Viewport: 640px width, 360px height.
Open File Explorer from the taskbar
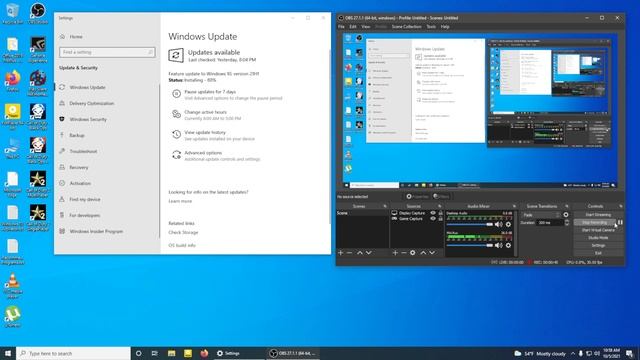pyautogui.click(x=171, y=353)
